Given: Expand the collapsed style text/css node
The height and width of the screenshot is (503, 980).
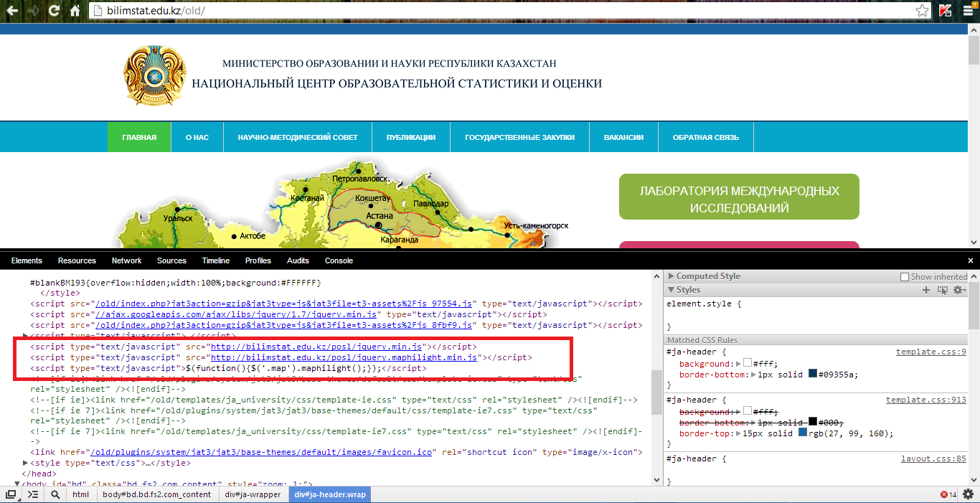Looking at the screenshot, I should point(27,464).
